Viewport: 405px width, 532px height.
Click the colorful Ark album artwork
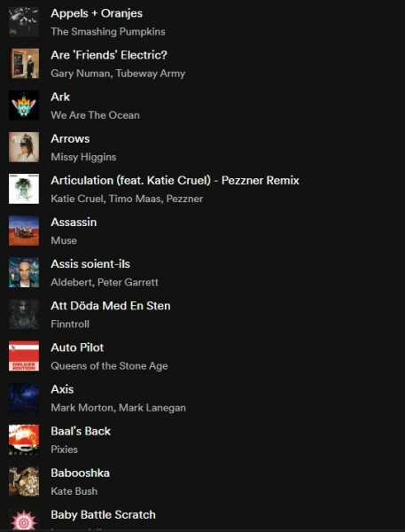pyautogui.click(x=24, y=106)
